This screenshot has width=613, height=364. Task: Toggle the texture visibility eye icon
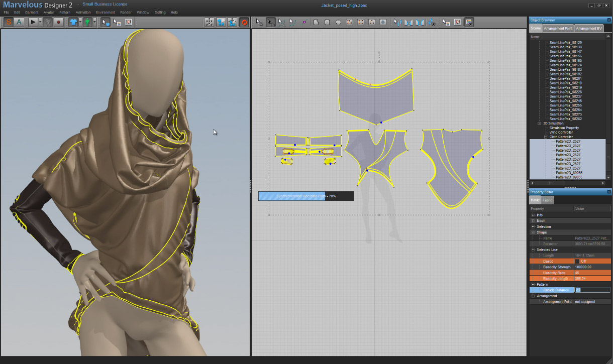point(469,22)
